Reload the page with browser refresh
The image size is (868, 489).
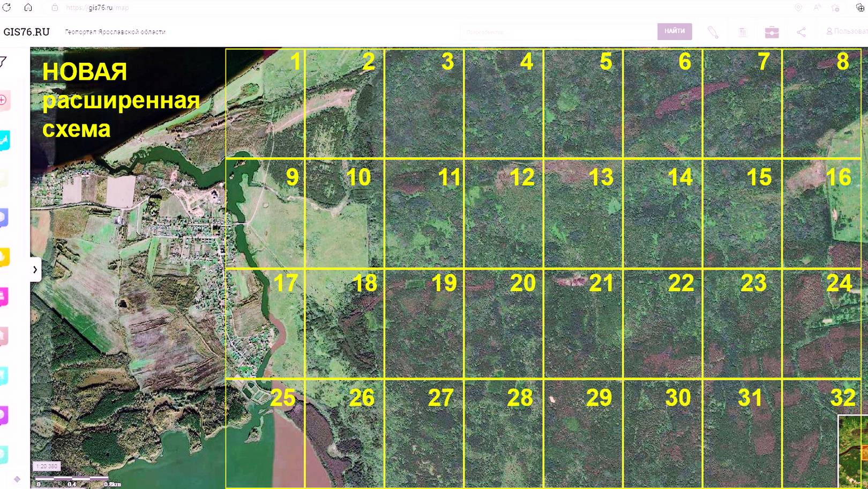click(x=7, y=8)
